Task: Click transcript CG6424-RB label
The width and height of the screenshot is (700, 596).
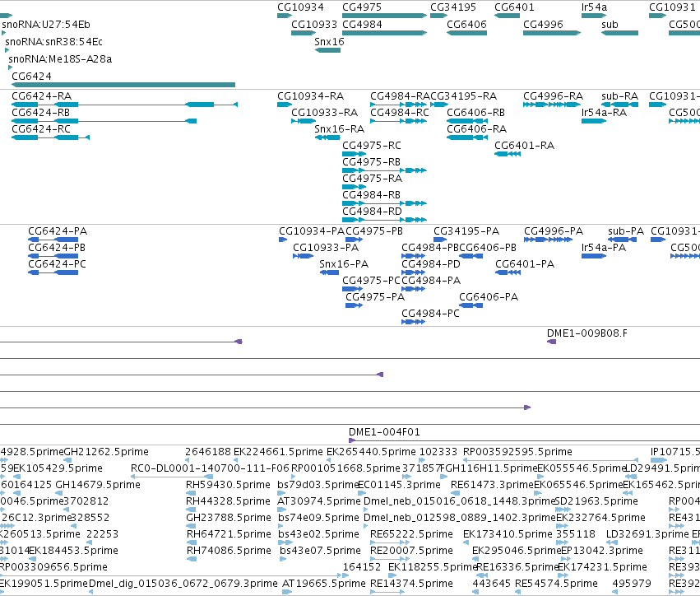Action: point(40,113)
